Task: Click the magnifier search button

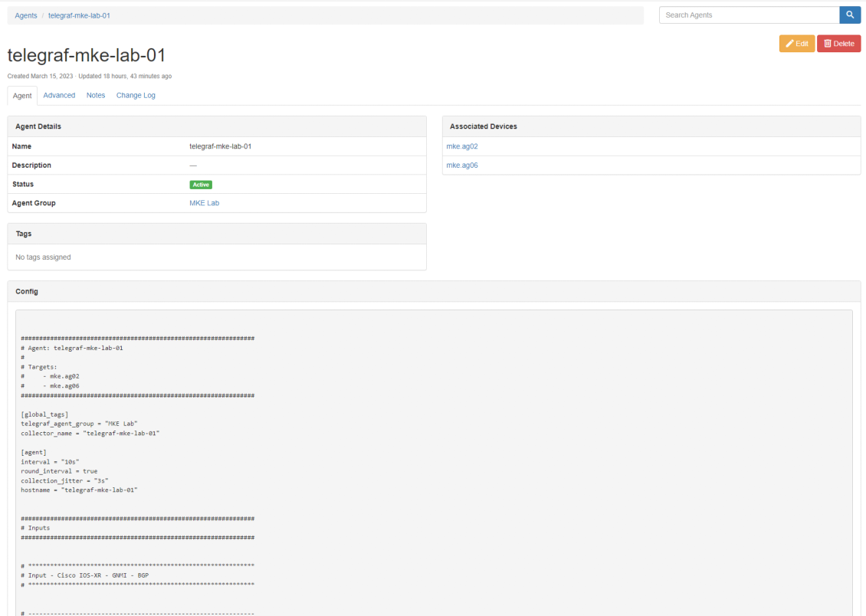Action: pos(849,15)
